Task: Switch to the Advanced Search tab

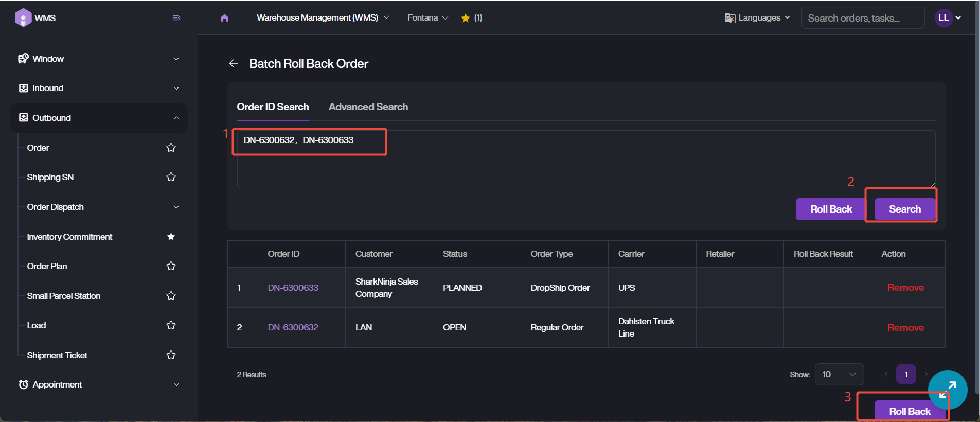Action: click(368, 107)
